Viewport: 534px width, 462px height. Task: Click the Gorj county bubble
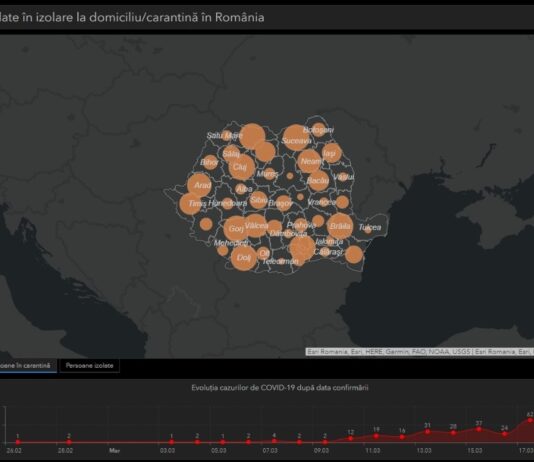pyautogui.click(x=236, y=228)
